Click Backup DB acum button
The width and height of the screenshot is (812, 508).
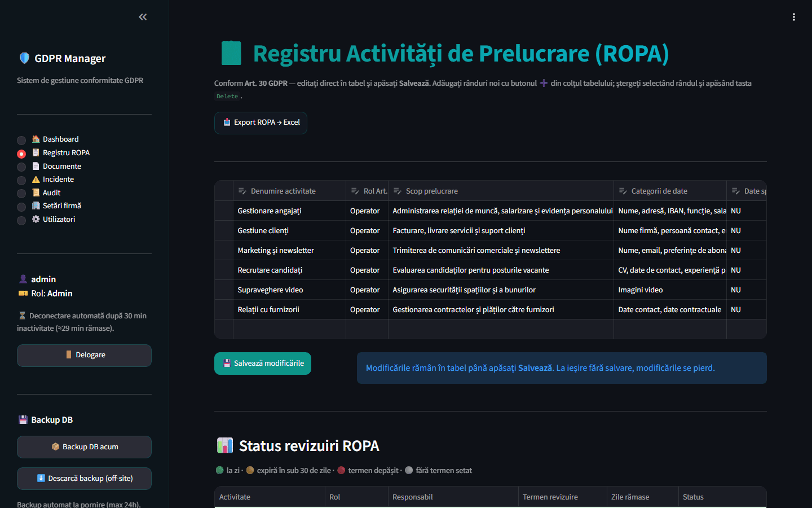[x=84, y=447]
